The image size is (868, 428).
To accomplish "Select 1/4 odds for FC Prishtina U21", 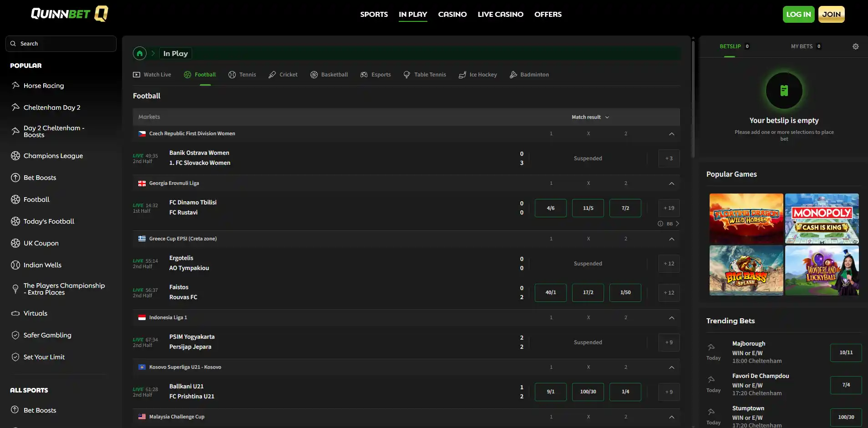I will click(625, 392).
